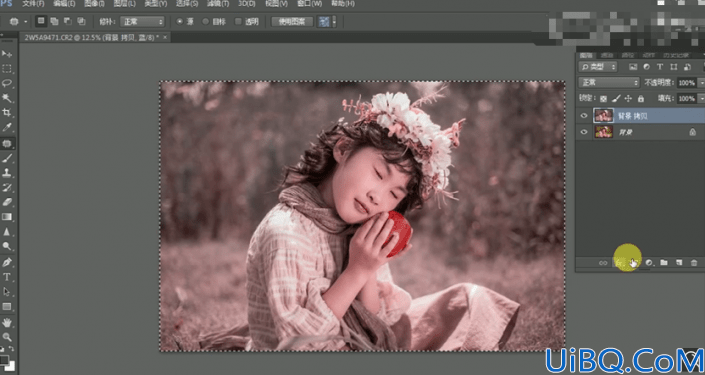Click the foreground color swatch

tap(4, 360)
